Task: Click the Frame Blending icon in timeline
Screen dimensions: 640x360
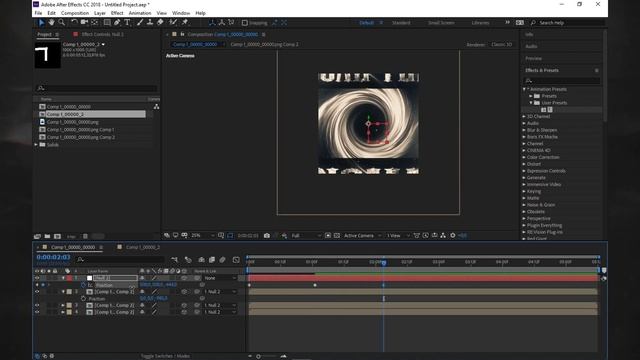Action: pos(212,260)
